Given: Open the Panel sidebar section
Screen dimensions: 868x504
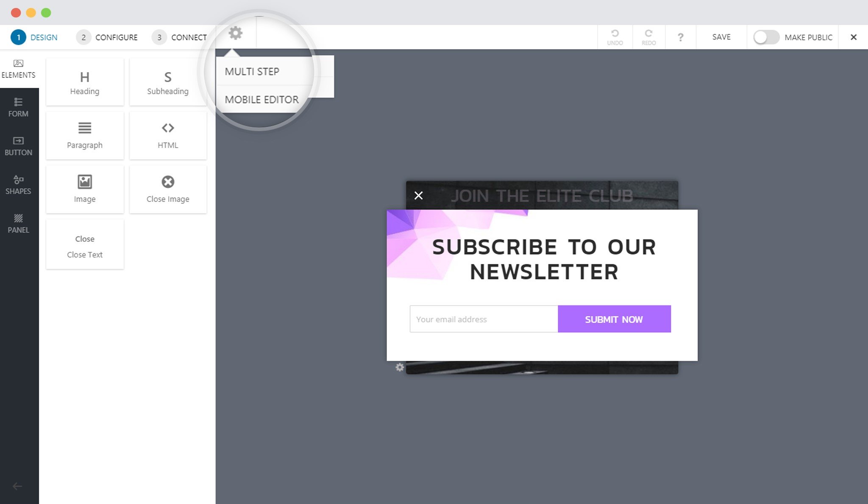Looking at the screenshot, I should 19,224.
